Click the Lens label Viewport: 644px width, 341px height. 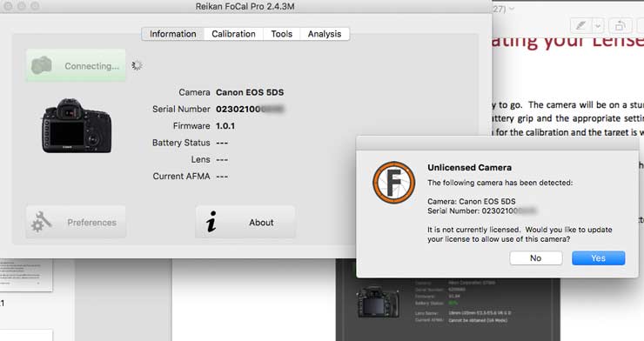point(200,159)
